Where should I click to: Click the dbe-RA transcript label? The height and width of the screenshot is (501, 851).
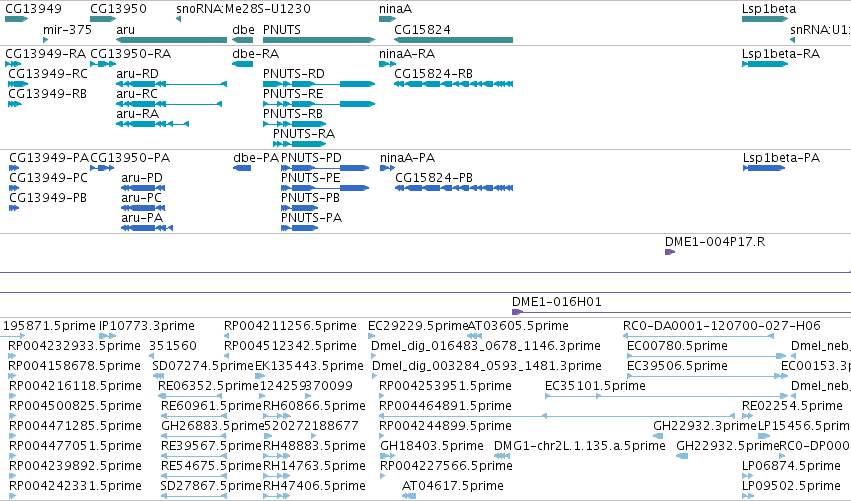pos(255,53)
